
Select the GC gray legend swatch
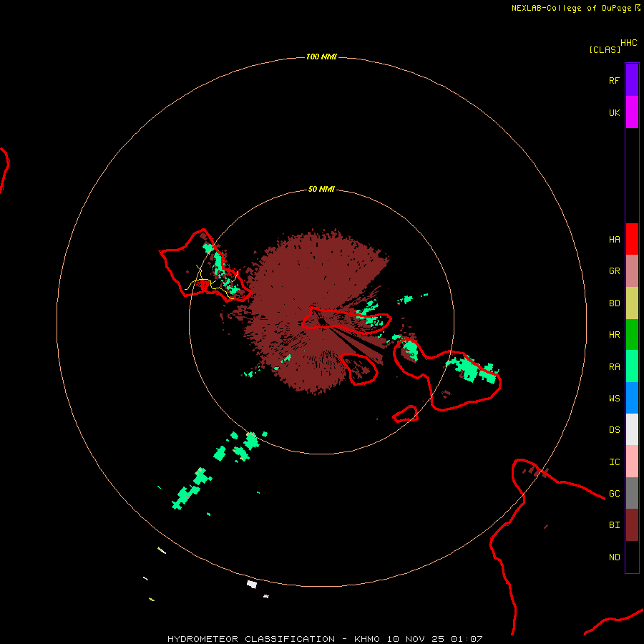coord(632,493)
